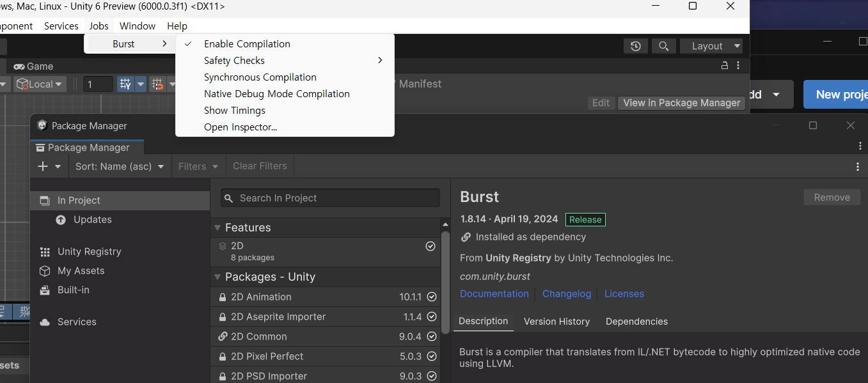Screen dimensions: 868x383
Task: Open the Burst Changelog link
Action: [x=567, y=294]
